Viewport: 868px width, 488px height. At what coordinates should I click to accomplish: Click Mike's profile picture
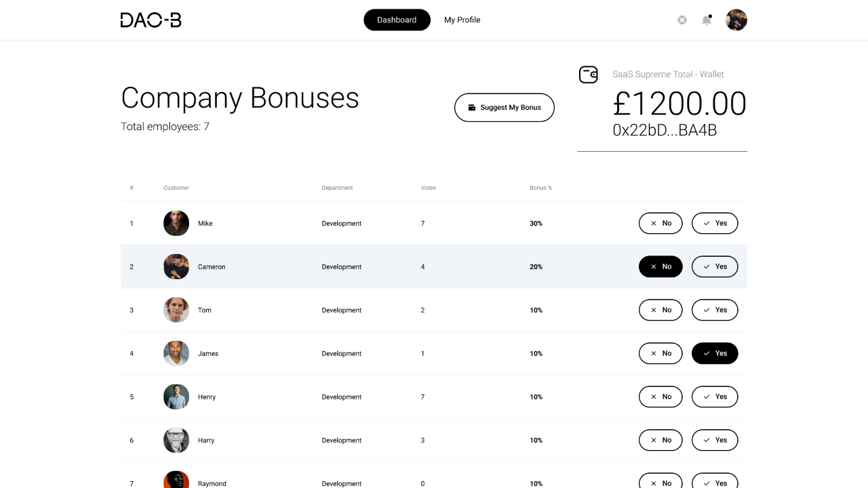coord(176,223)
